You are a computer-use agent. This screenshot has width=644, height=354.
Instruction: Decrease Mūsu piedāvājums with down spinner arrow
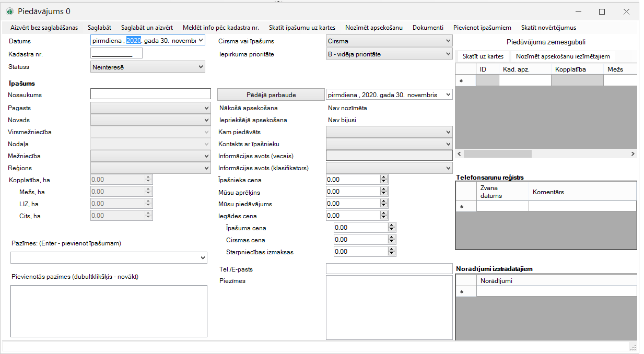pos(384,206)
